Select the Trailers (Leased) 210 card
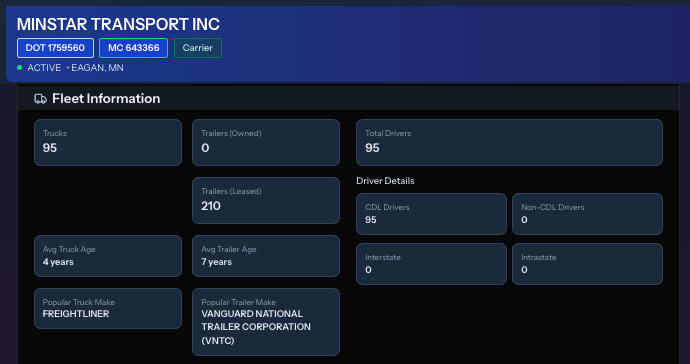Viewport: 690px width, 364px height. 266,200
